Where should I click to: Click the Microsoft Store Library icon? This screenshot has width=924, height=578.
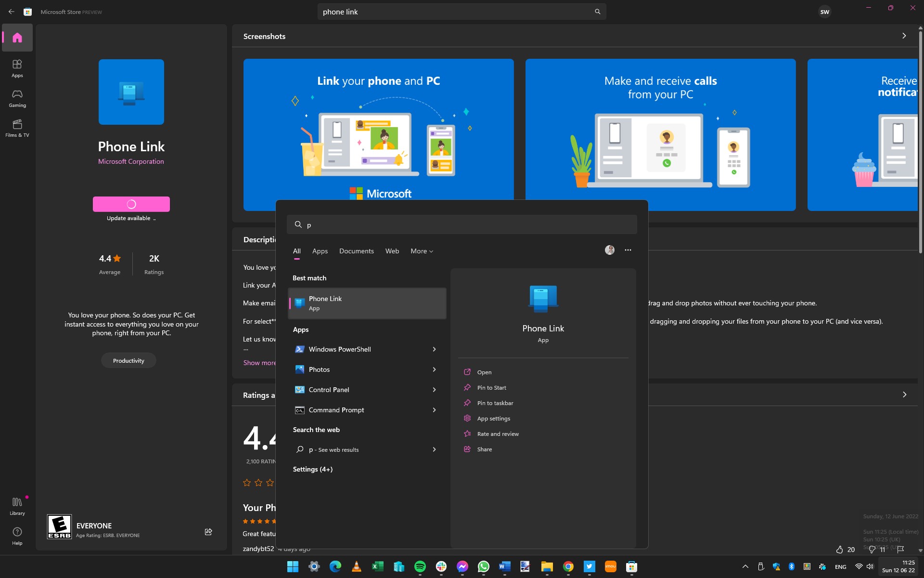pos(17,505)
